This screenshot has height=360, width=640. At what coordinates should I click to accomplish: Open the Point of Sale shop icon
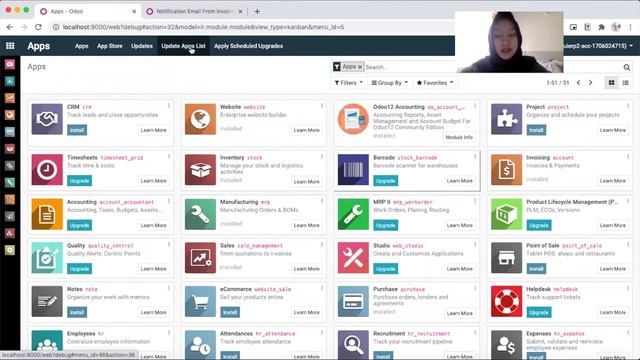(506, 258)
